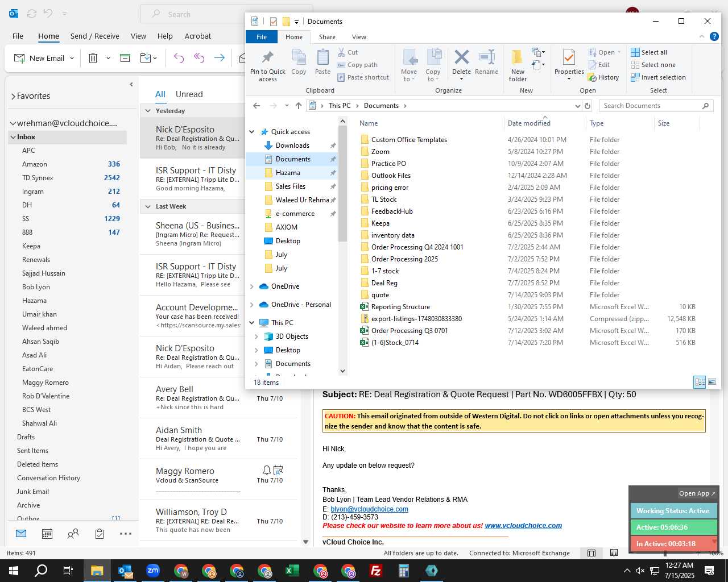This screenshot has width=728, height=582.
Task: Open the address bar history dropdown
Action: coord(578,106)
